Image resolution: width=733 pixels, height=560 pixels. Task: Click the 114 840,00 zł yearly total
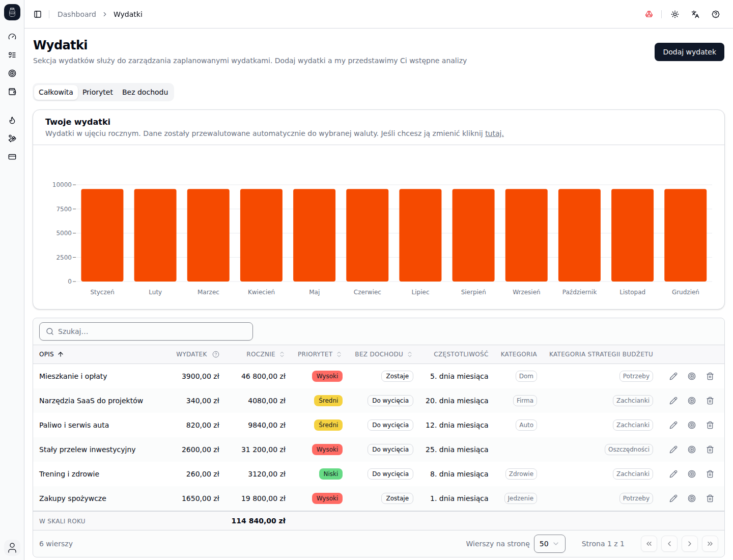(x=259, y=521)
